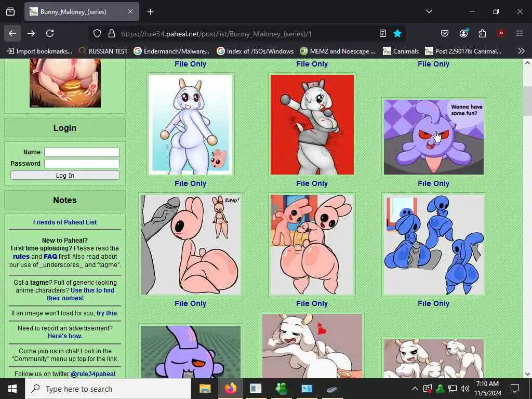
Task: Show more bookmarks overflow chevron
Action: (521, 51)
